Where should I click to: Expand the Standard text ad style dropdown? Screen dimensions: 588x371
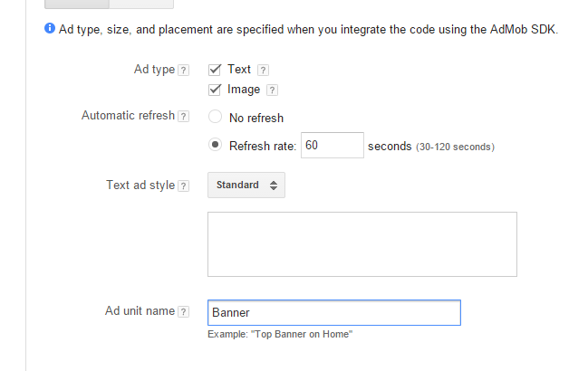(247, 185)
